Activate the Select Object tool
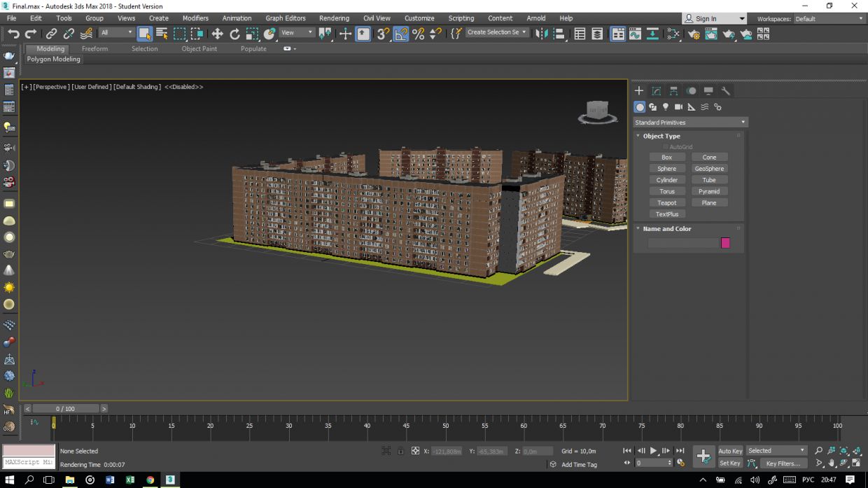 point(145,34)
